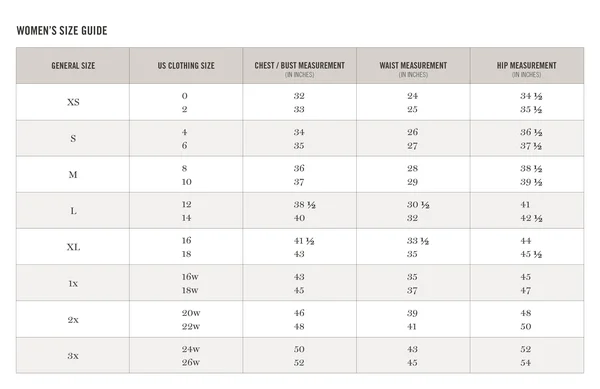The width and height of the screenshot is (600, 389).
Task: Select the S general size cell
Action: tap(73, 138)
